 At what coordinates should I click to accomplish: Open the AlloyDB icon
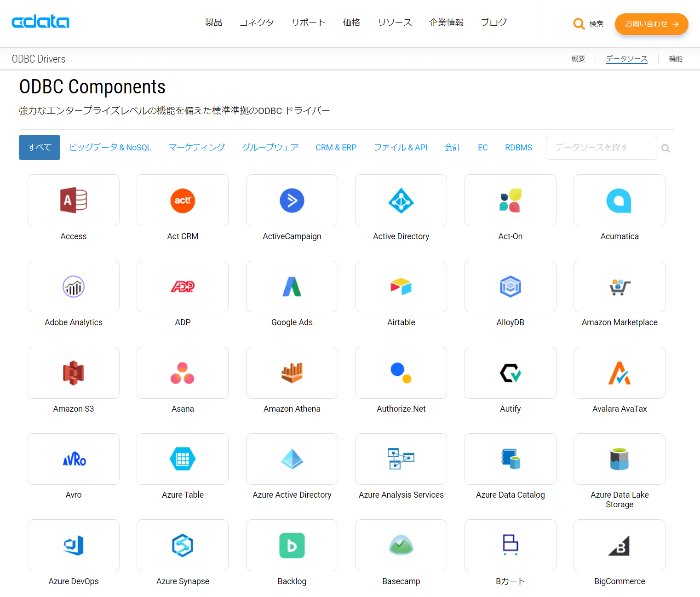pos(511,287)
